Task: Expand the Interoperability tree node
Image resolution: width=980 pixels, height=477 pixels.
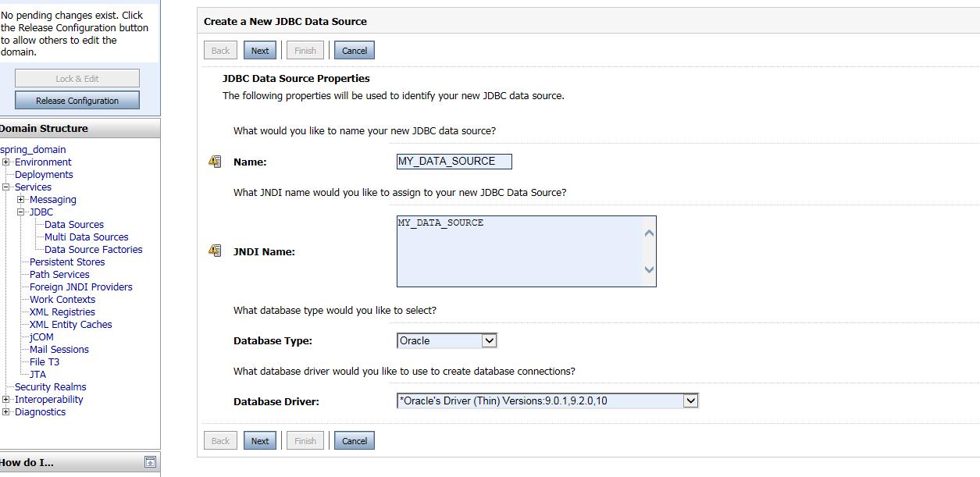Action: point(6,400)
